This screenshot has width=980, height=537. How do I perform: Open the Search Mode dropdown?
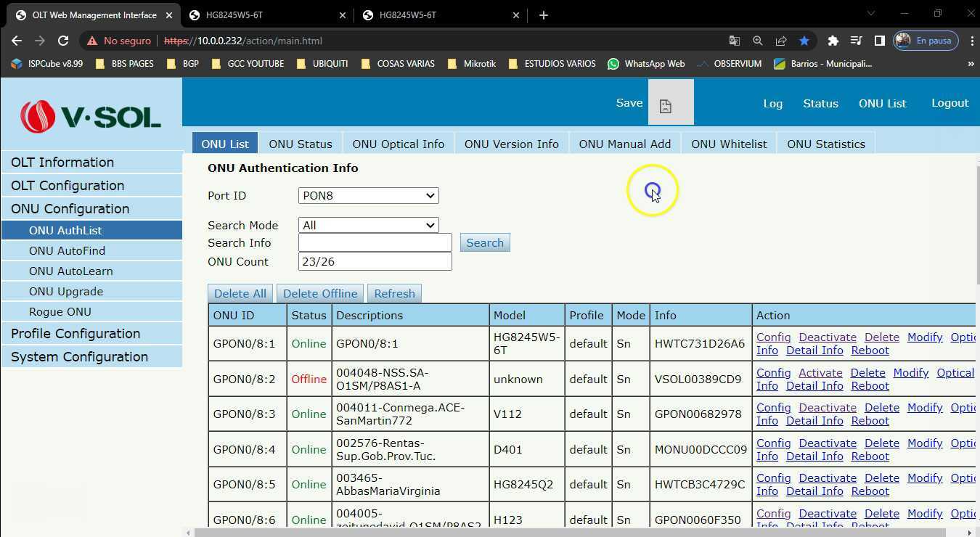tap(368, 226)
